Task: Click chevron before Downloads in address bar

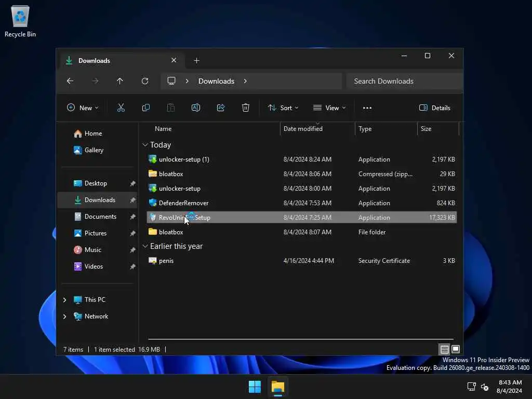Action: [187, 81]
